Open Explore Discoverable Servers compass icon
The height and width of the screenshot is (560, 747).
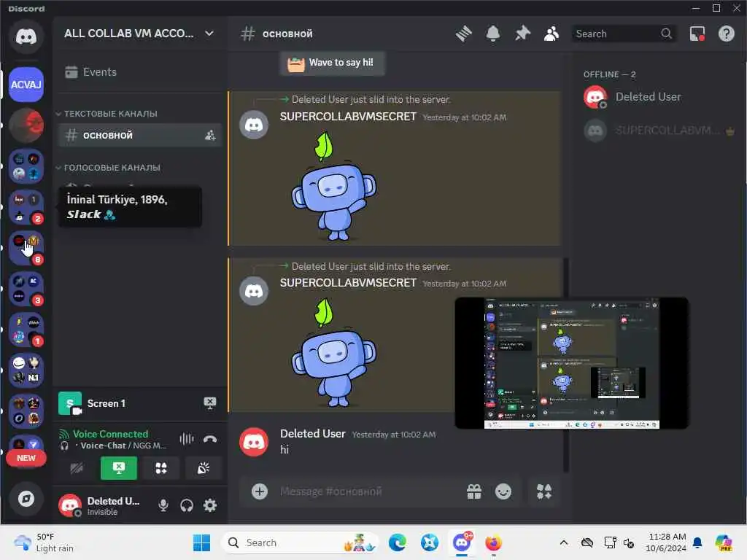pos(26,499)
